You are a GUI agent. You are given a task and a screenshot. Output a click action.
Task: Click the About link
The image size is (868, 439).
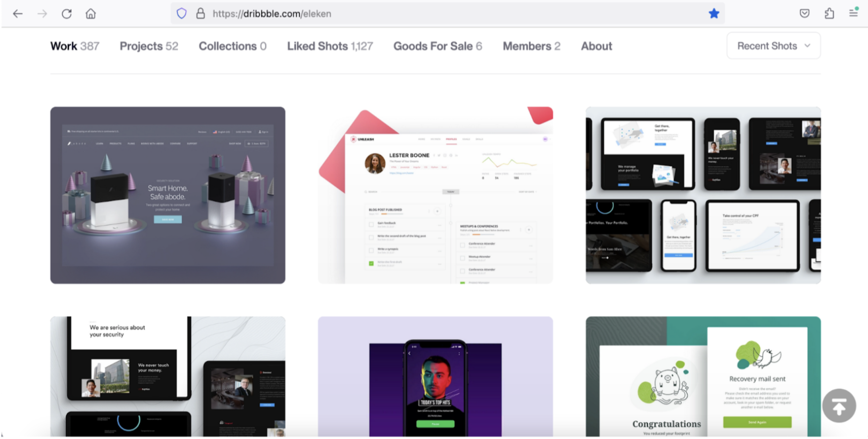[x=596, y=46]
